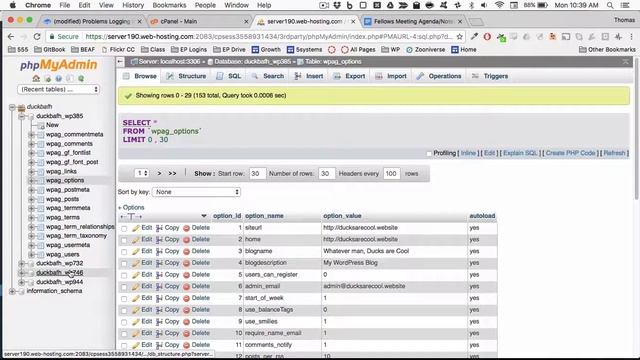Collapse the duckbafh_wp385 database node

coord(22,116)
